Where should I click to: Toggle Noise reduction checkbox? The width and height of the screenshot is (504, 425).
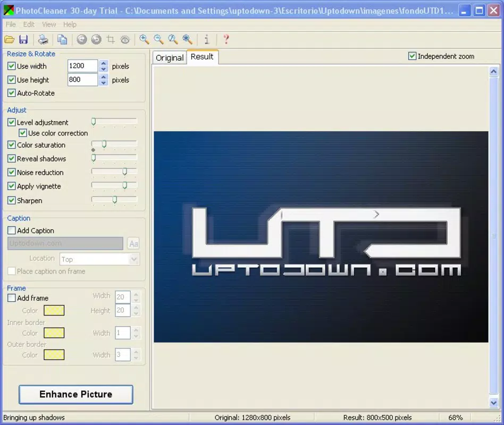12,173
